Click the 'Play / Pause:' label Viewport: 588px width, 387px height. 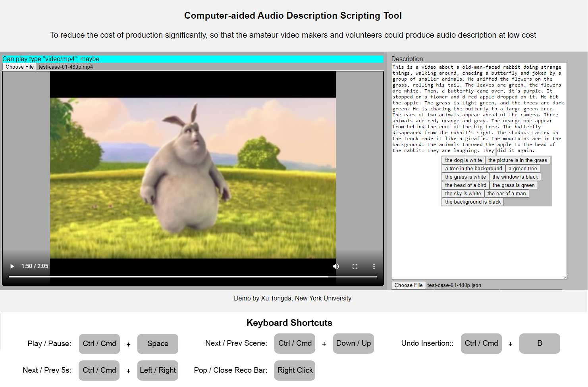click(49, 344)
